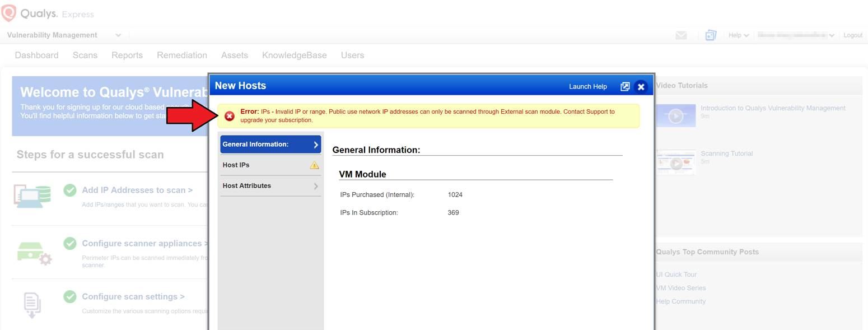
Task: Open the messages envelope icon
Action: [681, 35]
